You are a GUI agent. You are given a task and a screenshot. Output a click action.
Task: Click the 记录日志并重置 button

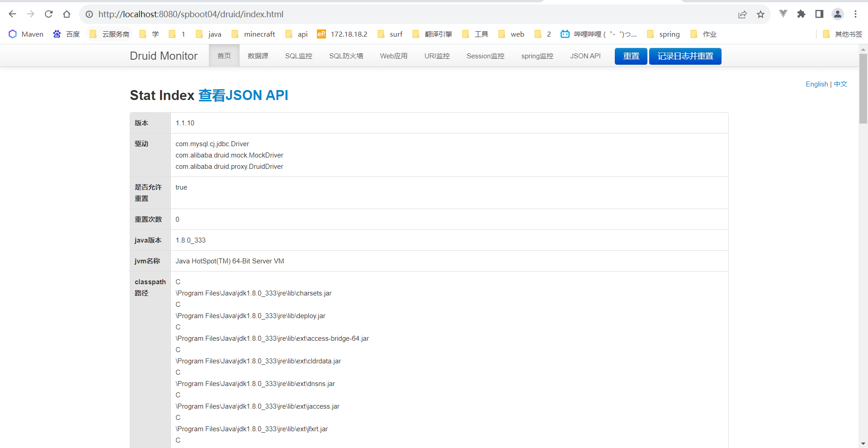click(x=685, y=56)
